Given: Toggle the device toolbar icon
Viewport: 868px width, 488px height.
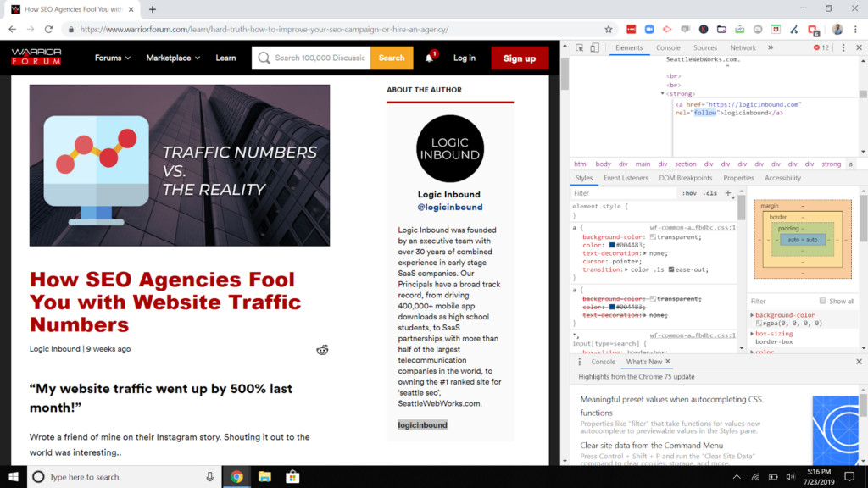Looking at the screenshot, I should pyautogui.click(x=594, y=48).
